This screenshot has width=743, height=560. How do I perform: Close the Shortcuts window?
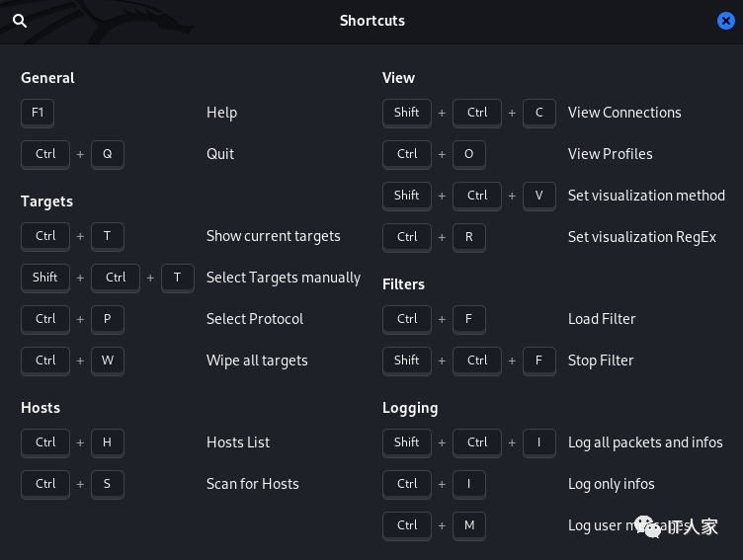[725, 21]
